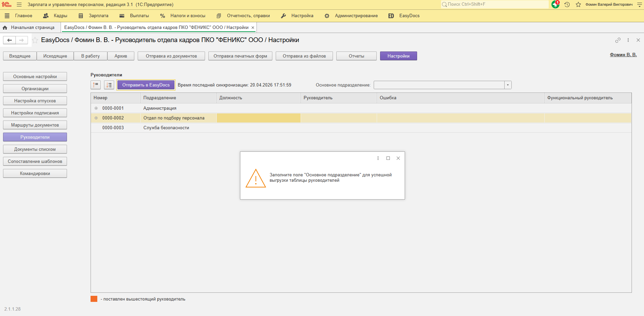Select highlighted Должность cell of row 0000-0002

259,118
